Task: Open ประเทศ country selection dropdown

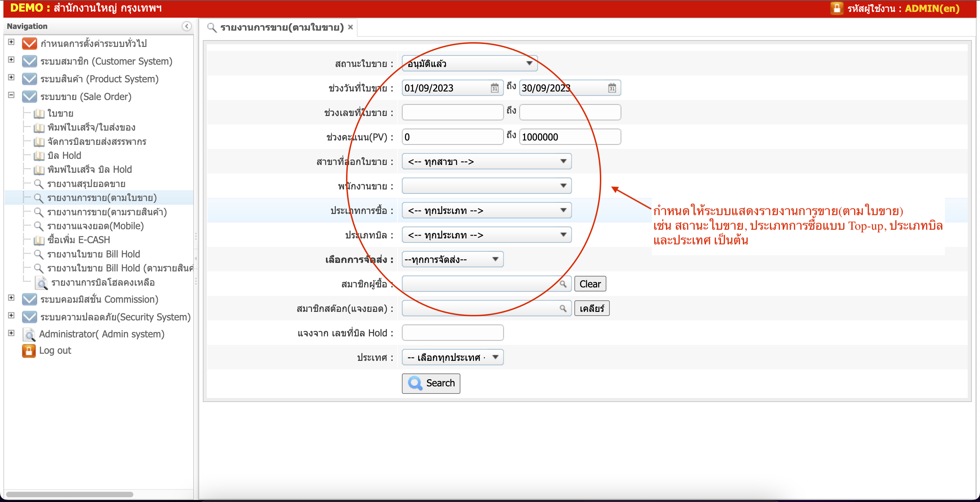Action: (452, 357)
